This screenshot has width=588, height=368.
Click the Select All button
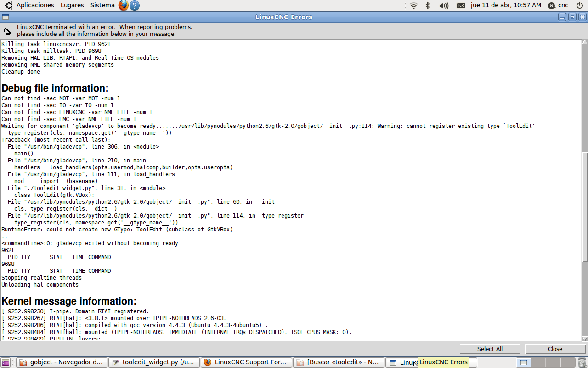point(490,349)
